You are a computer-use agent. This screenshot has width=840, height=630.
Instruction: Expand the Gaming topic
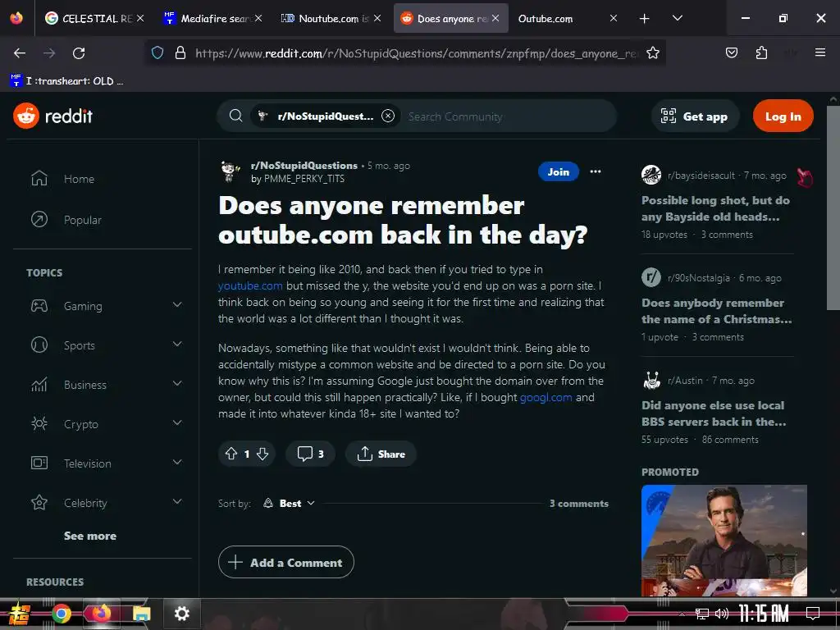click(x=177, y=305)
